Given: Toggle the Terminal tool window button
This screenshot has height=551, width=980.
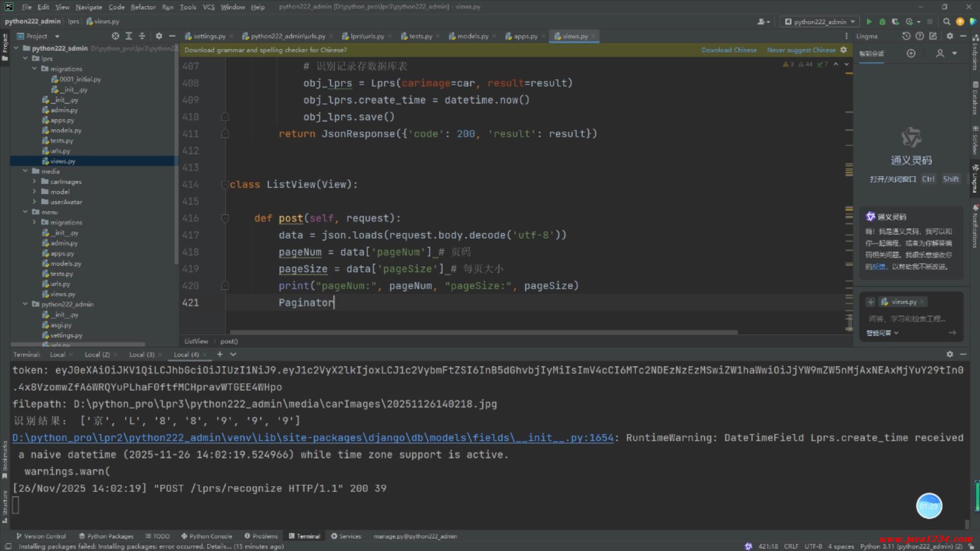Looking at the screenshot, I should [x=304, y=536].
